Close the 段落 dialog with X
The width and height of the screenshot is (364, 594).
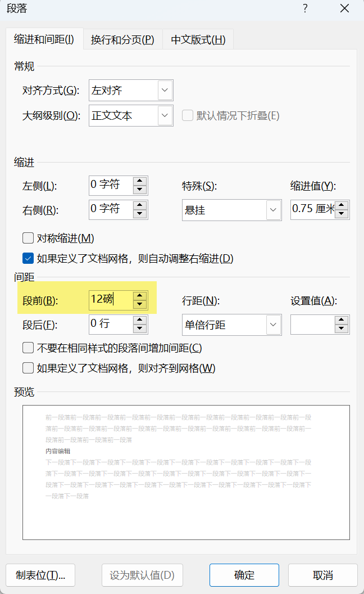tap(344, 8)
